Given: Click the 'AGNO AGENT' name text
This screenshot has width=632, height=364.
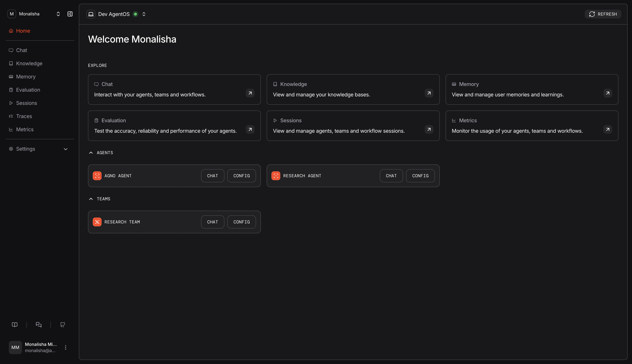Looking at the screenshot, I should click(118, 176).
